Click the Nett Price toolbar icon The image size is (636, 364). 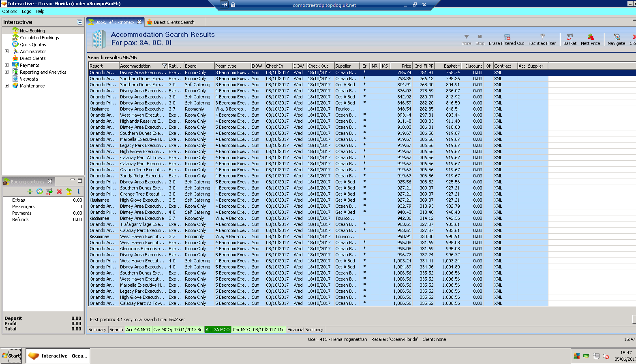coord(590,37)
